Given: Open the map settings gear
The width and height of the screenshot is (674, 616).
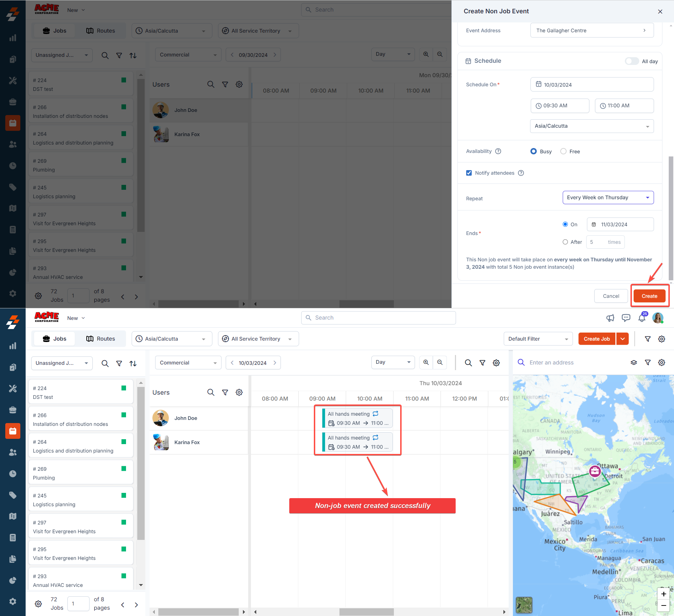Looking at the screenshot, I should tap(662, 363).
